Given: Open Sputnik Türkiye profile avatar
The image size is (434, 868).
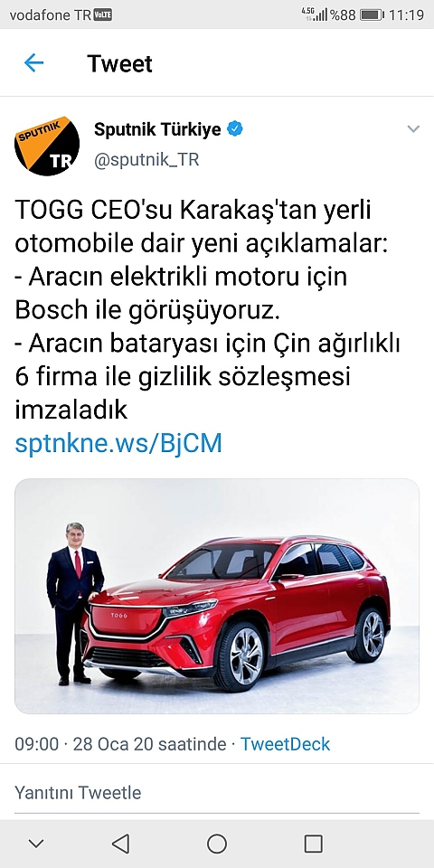Looking at the screenshot, I should pyautogui.click(x=47, y=146).
